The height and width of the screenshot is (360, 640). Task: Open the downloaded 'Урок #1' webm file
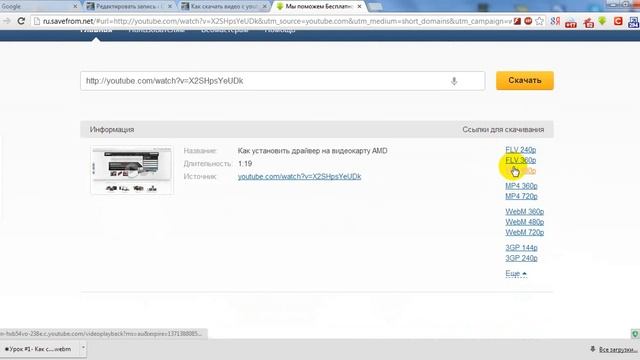pyautogui.click(x=39, y=349)
